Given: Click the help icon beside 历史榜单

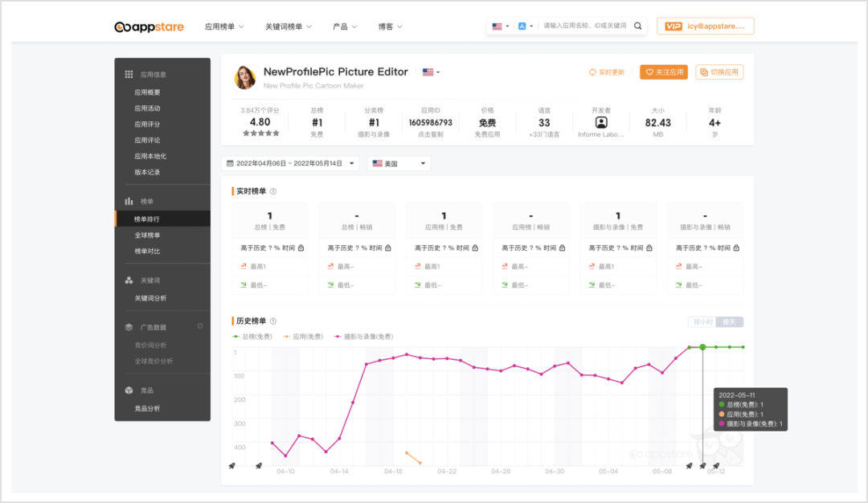Looking at the screenshot, I should [x=273, y=321].
